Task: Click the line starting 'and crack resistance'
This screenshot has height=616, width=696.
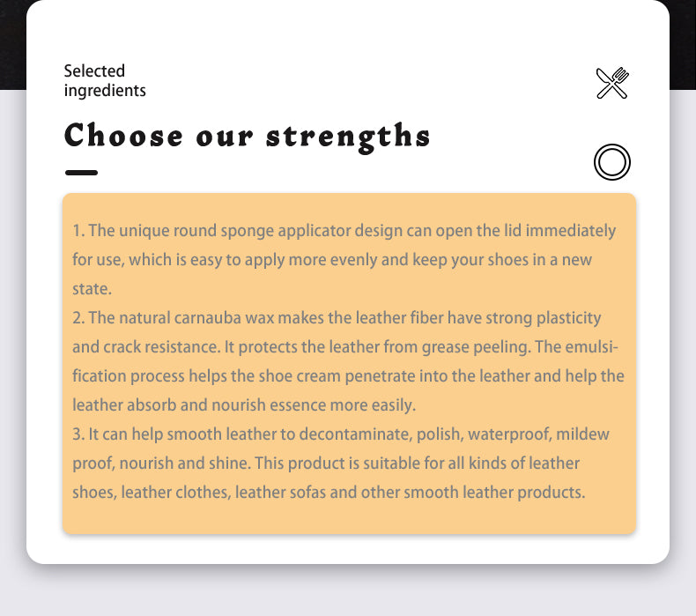Action: click(336, 346)
